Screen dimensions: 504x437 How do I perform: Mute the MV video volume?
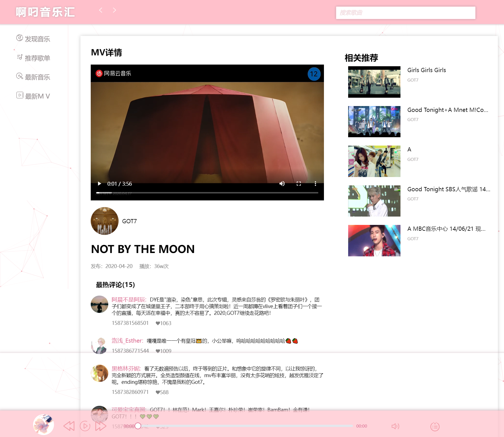[282, 184]
